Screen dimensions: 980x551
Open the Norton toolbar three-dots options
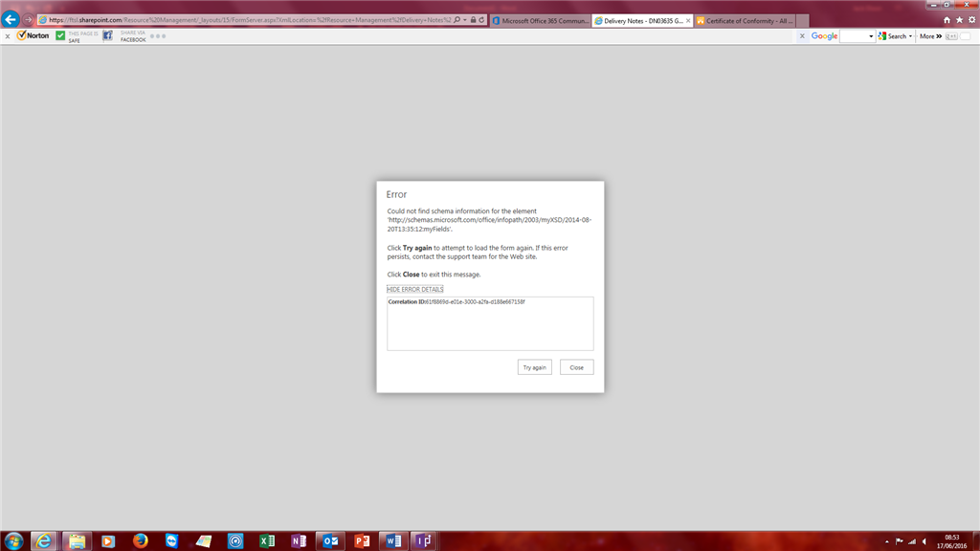tap(158, 36)
